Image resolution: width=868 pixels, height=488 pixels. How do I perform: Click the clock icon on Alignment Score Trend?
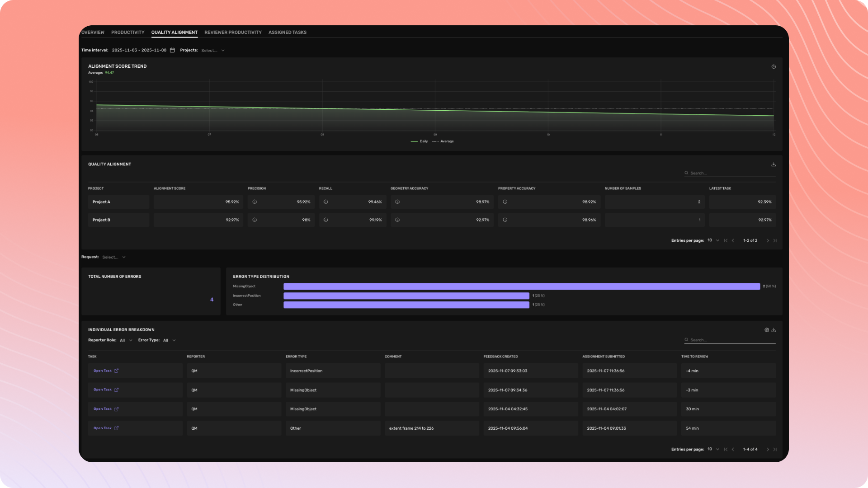(773, 66)
